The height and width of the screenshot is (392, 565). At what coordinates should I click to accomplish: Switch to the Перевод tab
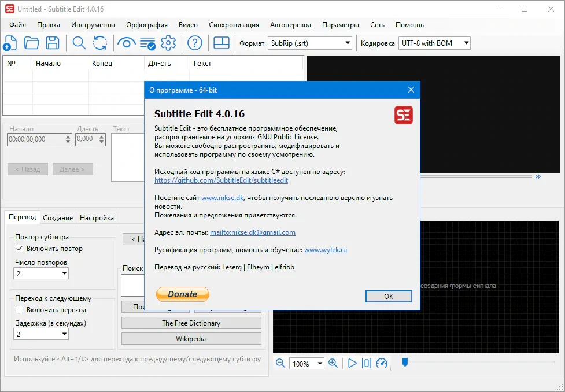(x=23, y=217)
